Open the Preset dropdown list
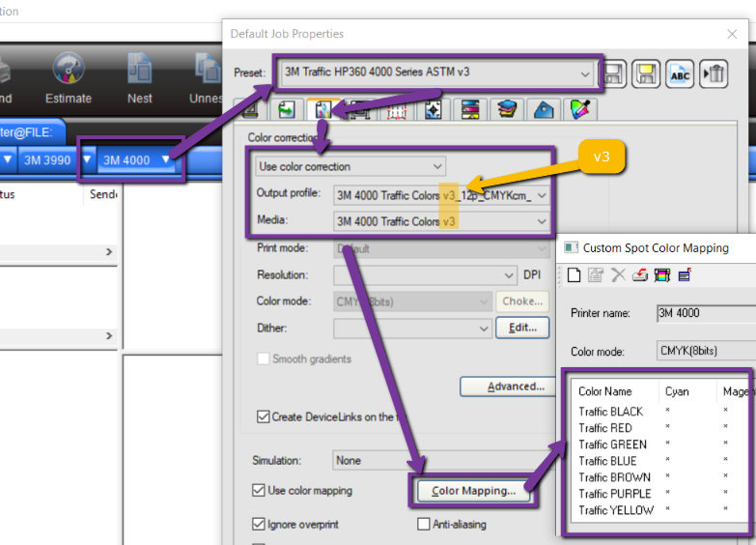The image size is (756, 545). 585,73
